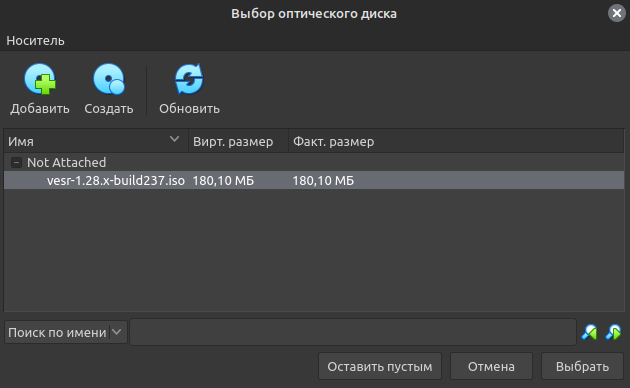Select vesr-1.28.x-build237.iso entry
Viewport: 630px width, 388px height.
tap(314, 180)
